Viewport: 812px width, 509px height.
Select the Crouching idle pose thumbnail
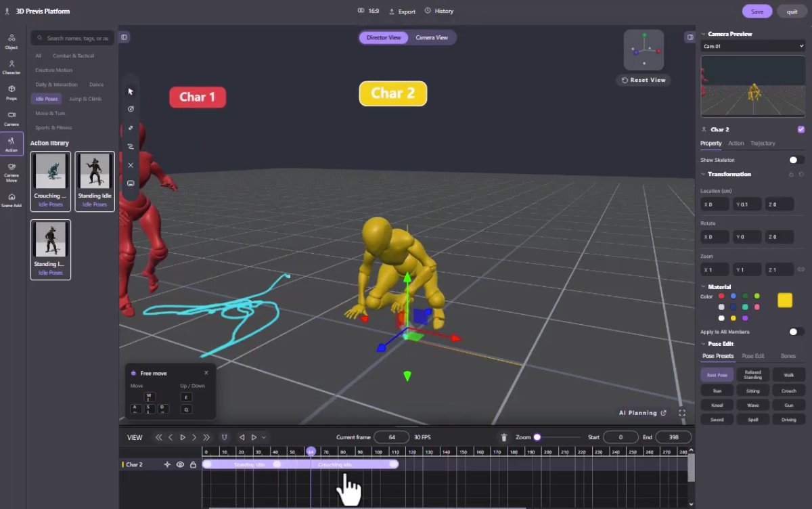(x=51, y=181)
